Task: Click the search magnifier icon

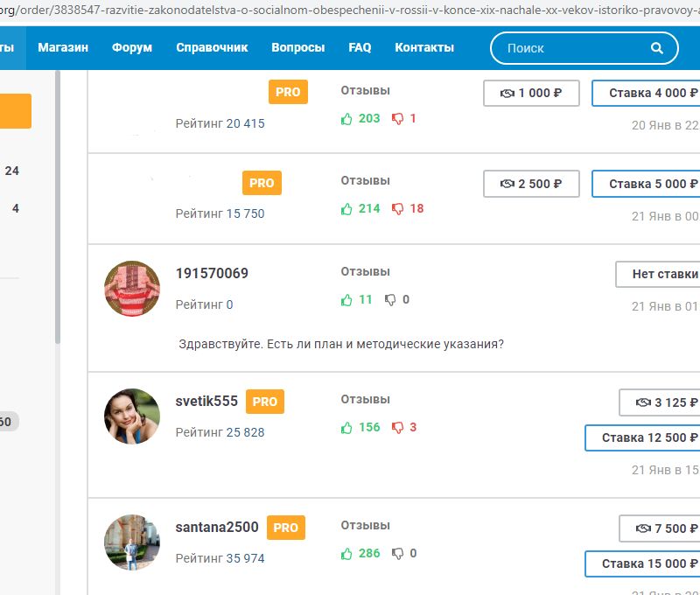Action: click(x=657, y=48)
